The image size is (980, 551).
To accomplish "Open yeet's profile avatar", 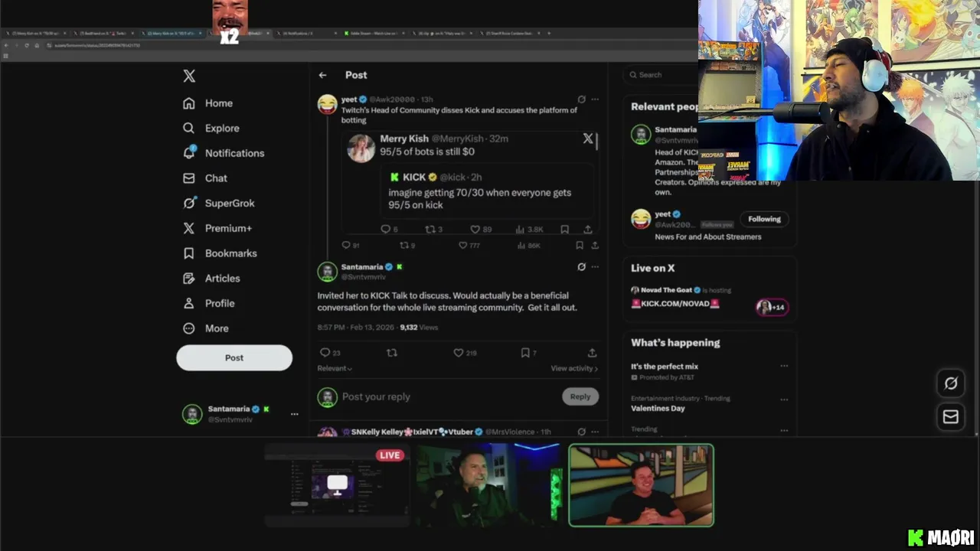I will (x=328, y=104).
